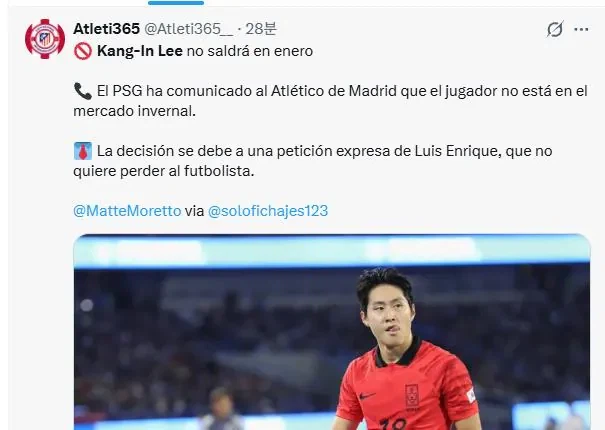Screen dimensions: 605x430
Task: Click the Grok explain-post icon
Action: (555, 29)
